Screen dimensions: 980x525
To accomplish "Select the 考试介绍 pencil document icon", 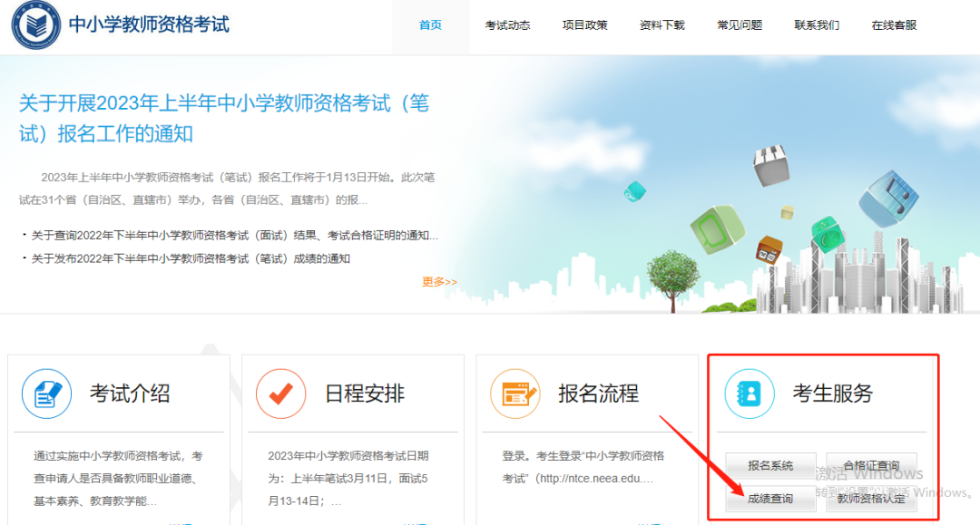I will coord(45,394).
